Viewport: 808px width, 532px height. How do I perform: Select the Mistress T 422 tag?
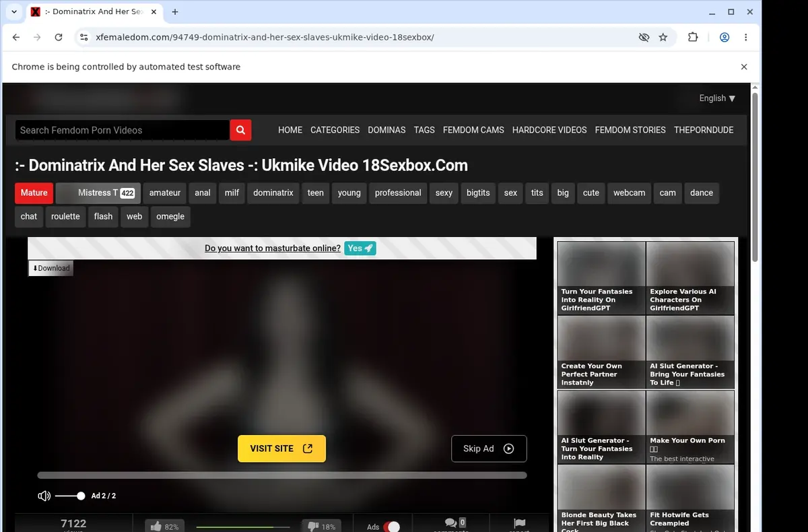click(98, 193)
